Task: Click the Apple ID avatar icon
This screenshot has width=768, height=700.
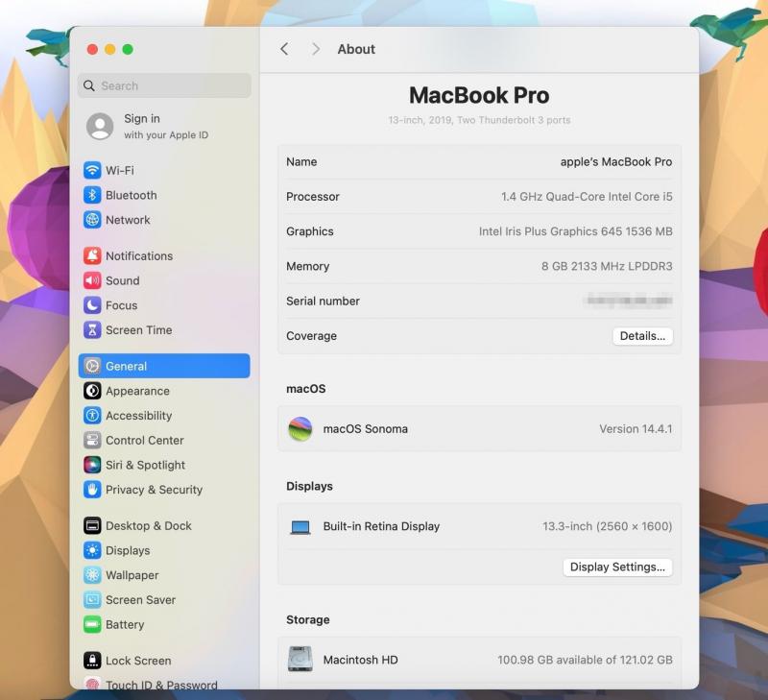Action: pos(100,127)
